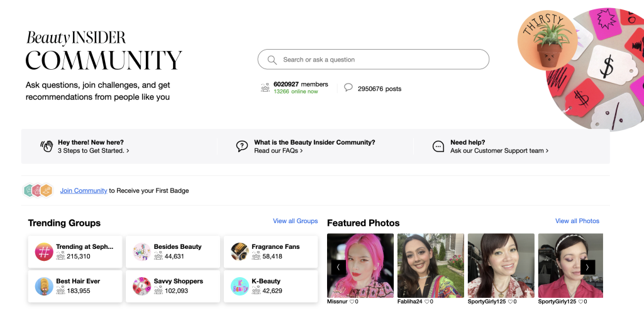The width and height of the screenshot is (644, 313).
Task: Show the previous featured photos
Action: point(338,267)
